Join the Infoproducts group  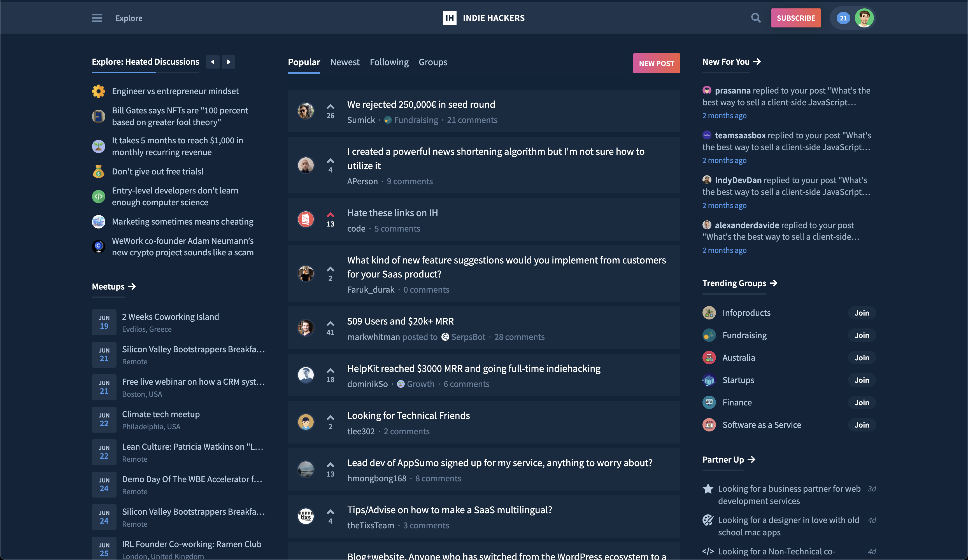(x=862, y=313)
